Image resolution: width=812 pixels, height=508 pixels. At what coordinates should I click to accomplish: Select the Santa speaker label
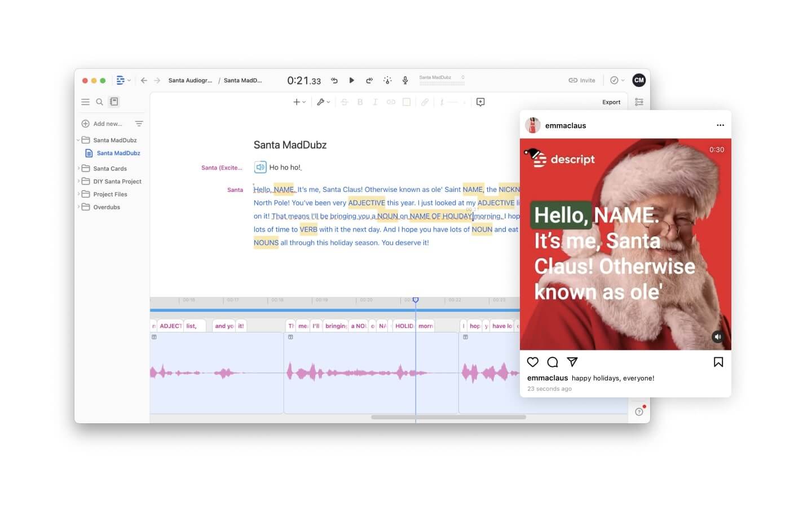(x=235, y=190)
